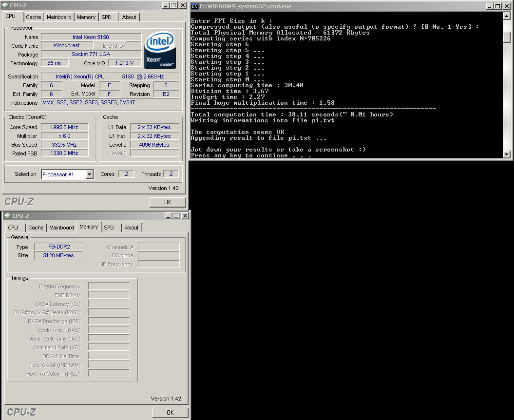Minimize the top CPU-Z window
This screenshot has width=514, height=420.
pos(166,5)
